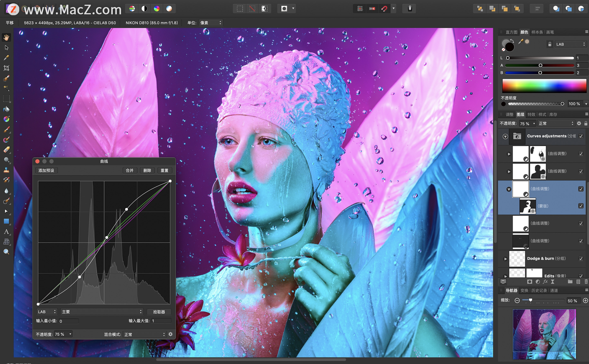Toggle the layer lock icon
Screen dimensions: 589x364
586,123
